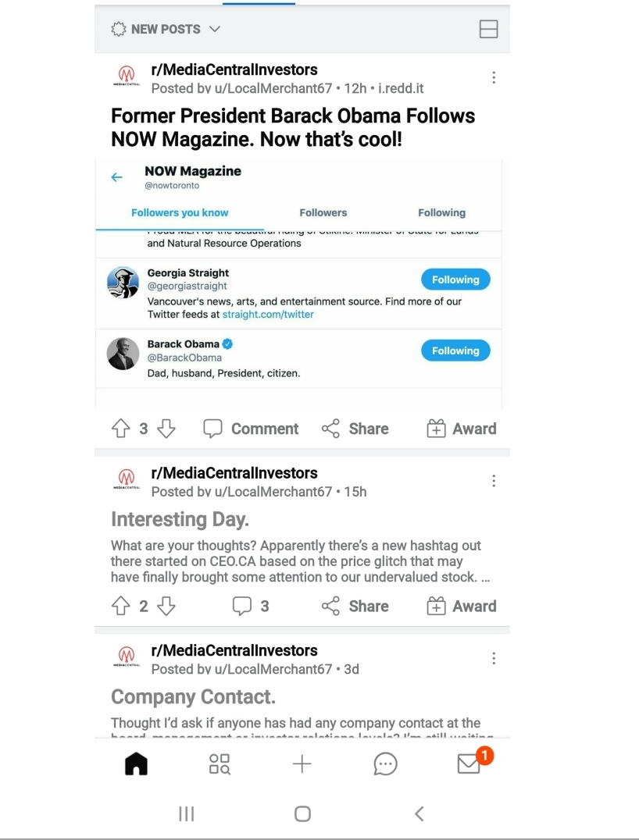Viewport: 639px width, 840px height.
Task: Open options menu for Company Contact post
Action: 494,659
